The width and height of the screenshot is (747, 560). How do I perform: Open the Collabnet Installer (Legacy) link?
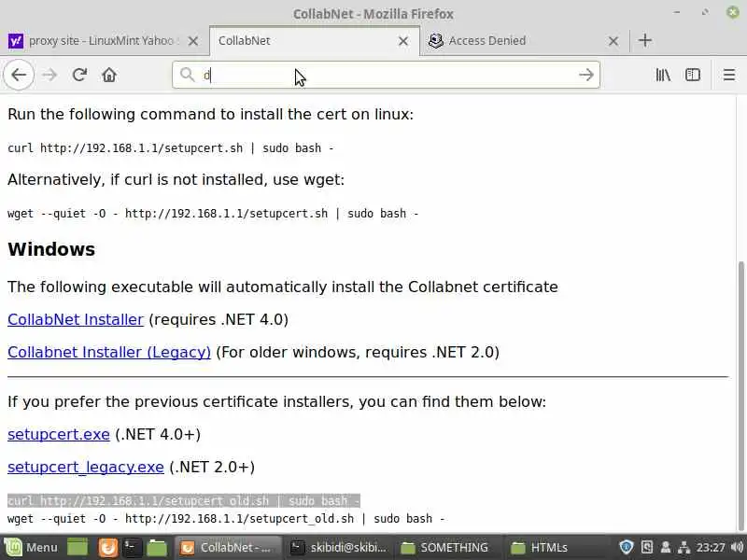coord(109,353)
